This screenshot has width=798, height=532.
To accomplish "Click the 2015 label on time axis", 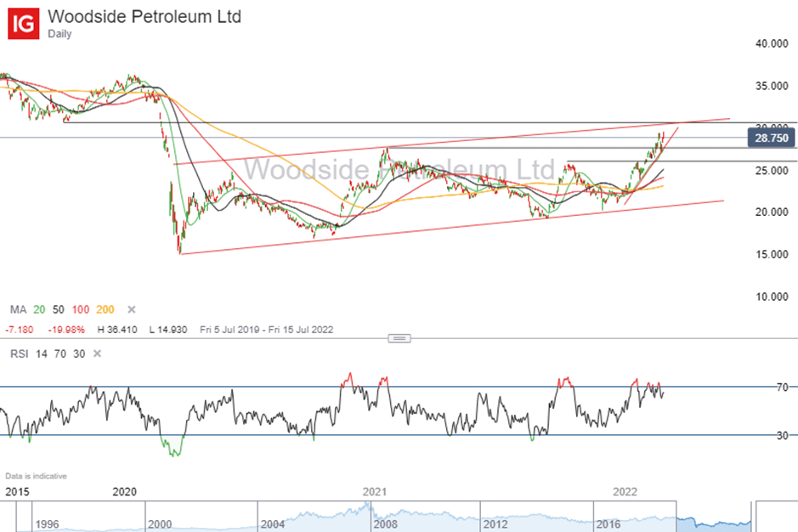I will pyautogui.click(x=17, y=491).
